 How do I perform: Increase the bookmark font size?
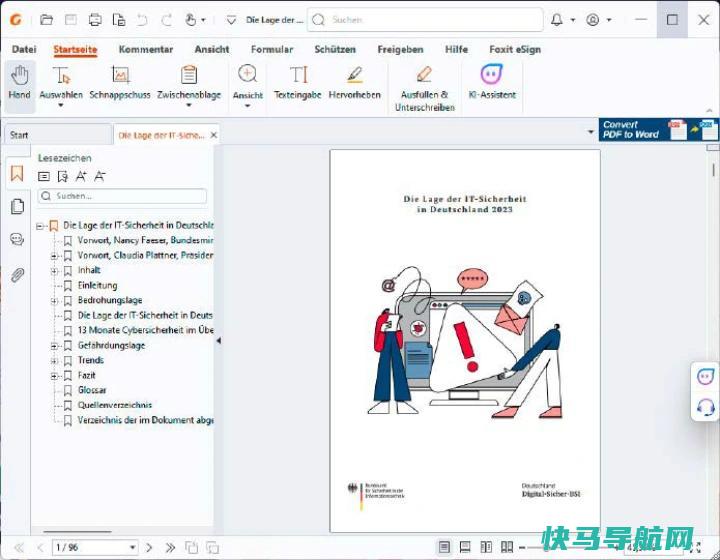81,176
